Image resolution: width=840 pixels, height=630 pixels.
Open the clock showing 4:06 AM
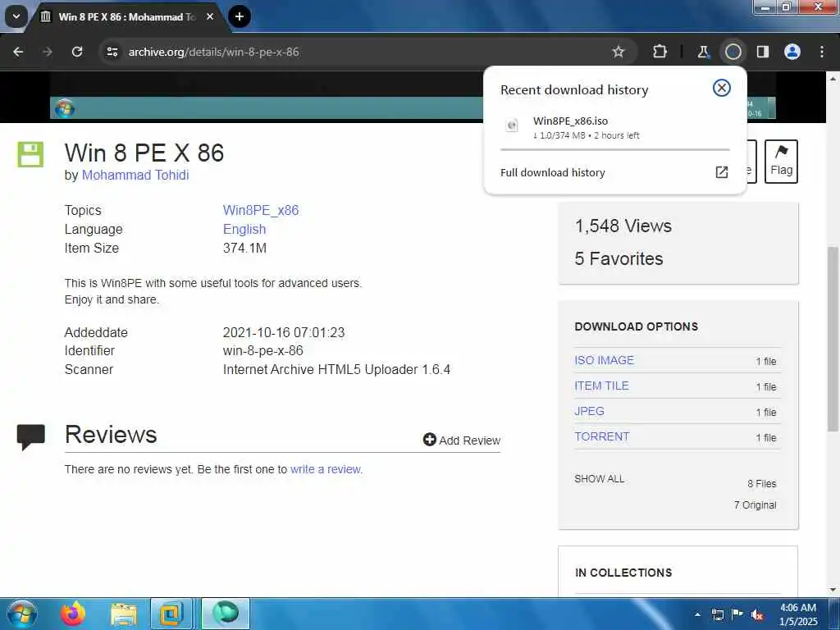point(798,614)
